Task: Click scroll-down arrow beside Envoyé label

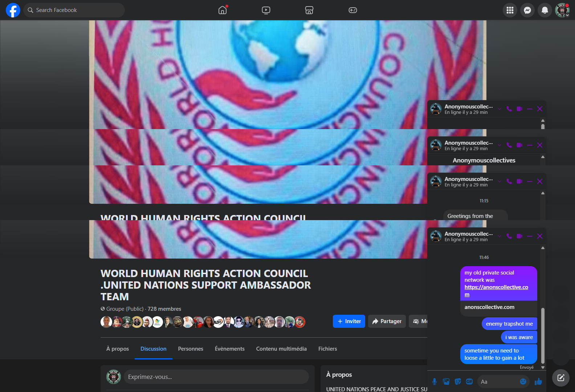Action: point(543,367)
